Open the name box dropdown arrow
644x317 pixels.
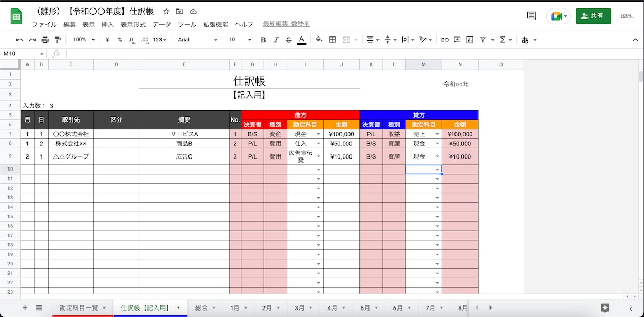42,54
